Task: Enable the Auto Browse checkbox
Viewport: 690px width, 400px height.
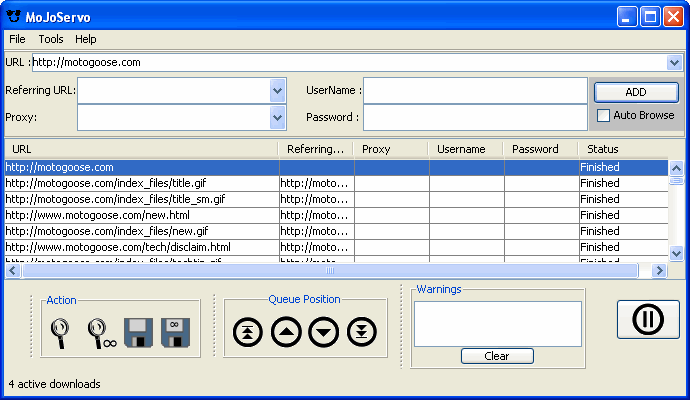Action: click(603, 116)
